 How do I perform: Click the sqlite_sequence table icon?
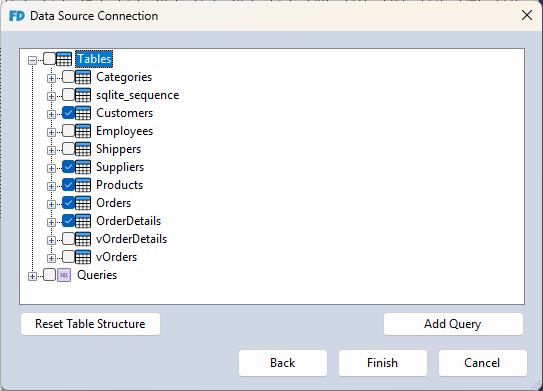[x=83, y=95]
